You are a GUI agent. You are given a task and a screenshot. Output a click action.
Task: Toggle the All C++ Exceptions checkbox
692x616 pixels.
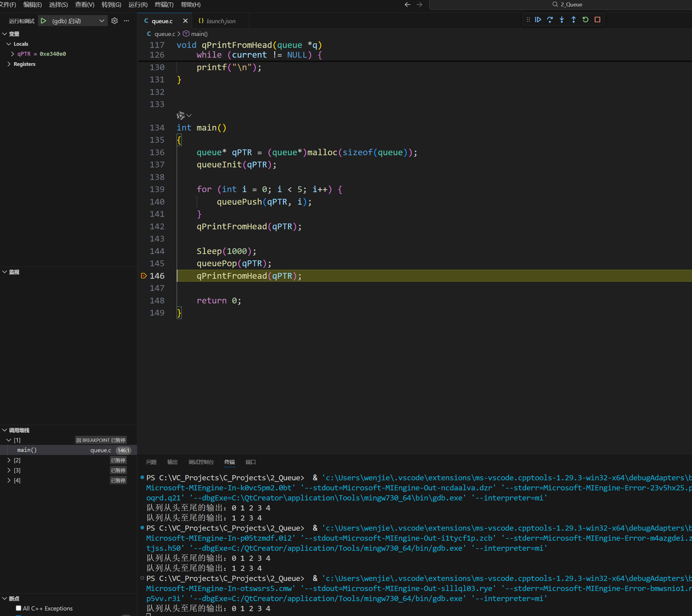[x=19, y=608]
